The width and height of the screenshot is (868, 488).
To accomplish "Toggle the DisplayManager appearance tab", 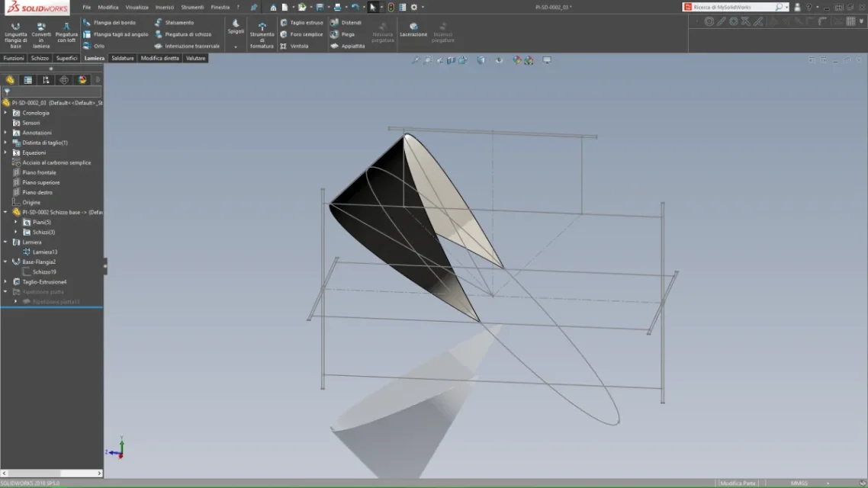I will click(x=82, y=80).
